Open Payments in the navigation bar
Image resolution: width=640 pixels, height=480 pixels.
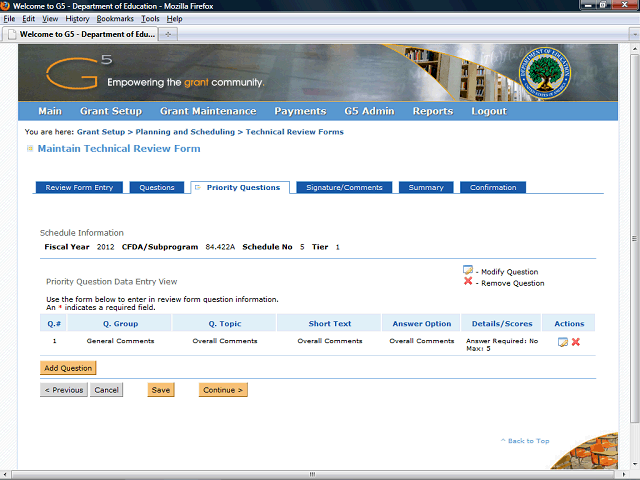click(300, 111)
